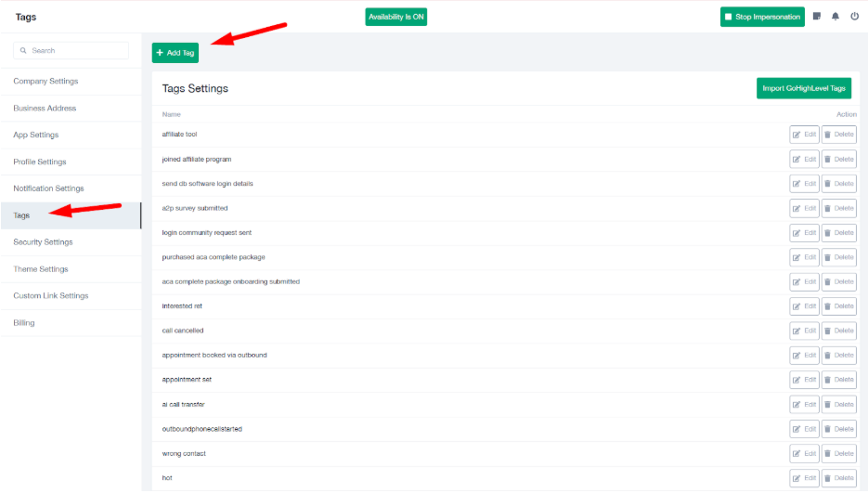Image resolution: width=868 pixels, height=493 pixels.
Task: Toggle the Availability is ON button
Action: click(396, 17)
